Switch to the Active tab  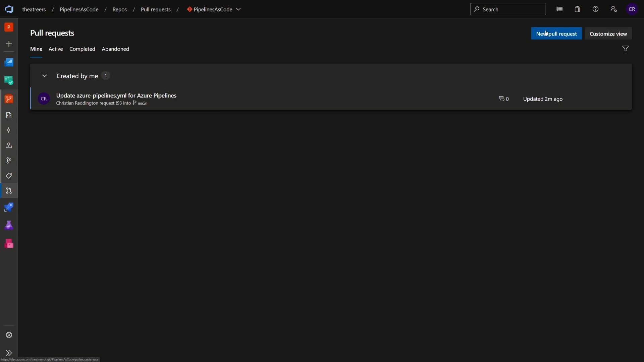coord(56,49)
